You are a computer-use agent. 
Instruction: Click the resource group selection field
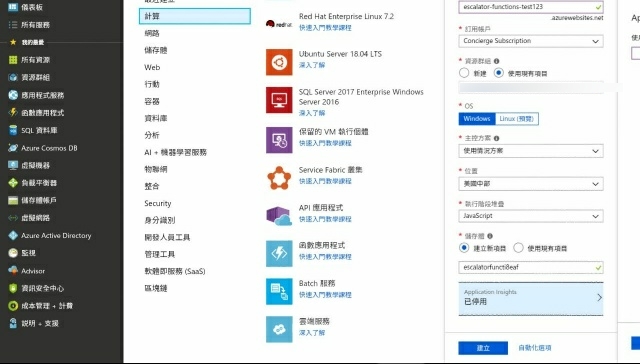[x=531, y=87]
